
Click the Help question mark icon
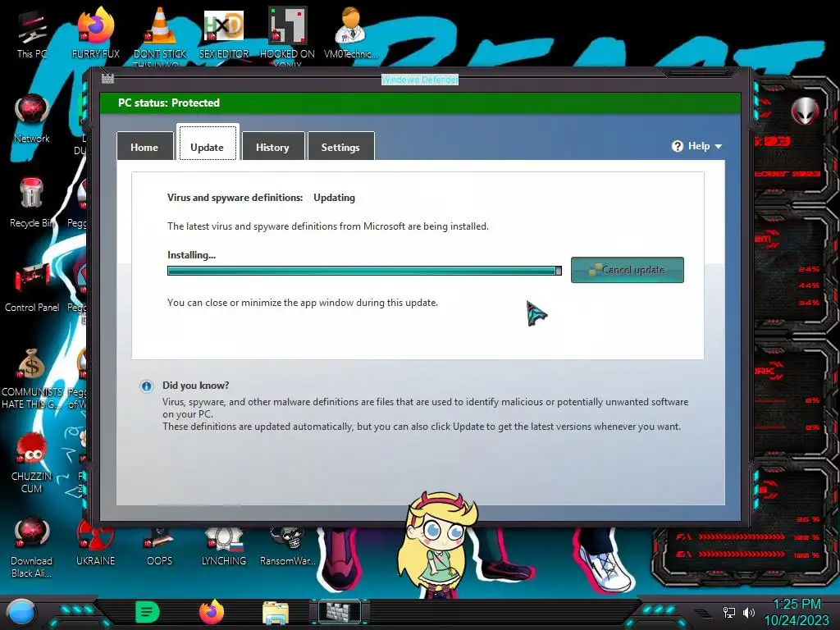[x=677, y=146]
